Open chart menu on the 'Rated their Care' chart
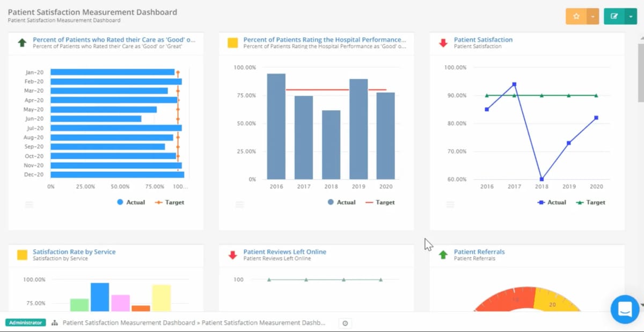 point(29,205)
